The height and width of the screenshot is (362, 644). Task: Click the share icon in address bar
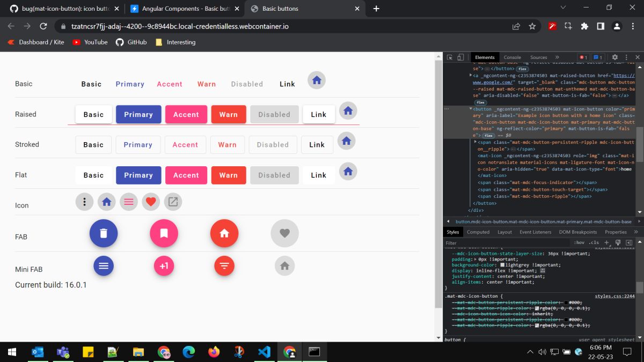[x=516, y=26]
